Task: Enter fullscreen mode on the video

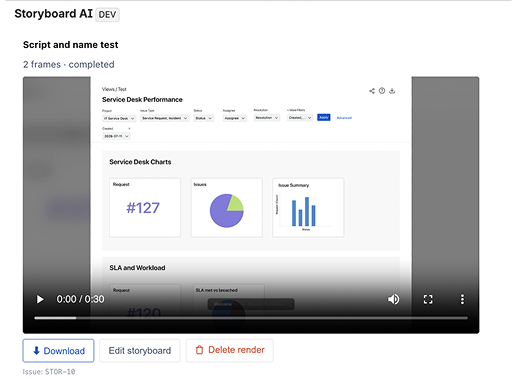Action: 428,299
